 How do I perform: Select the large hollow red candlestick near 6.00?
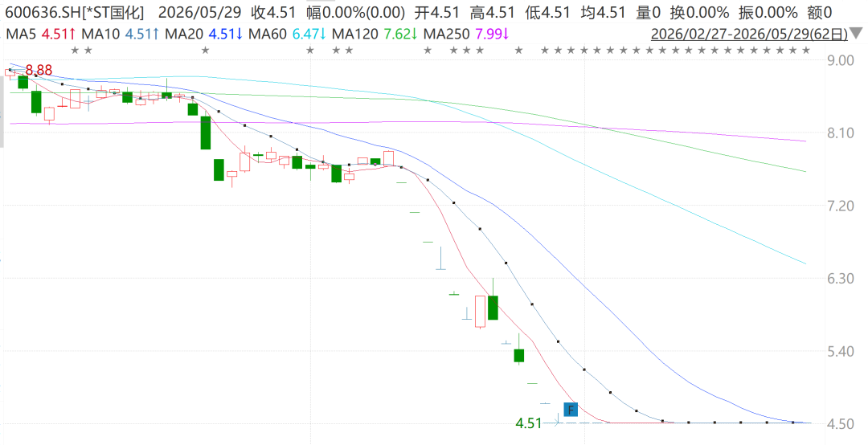point(480,312)
